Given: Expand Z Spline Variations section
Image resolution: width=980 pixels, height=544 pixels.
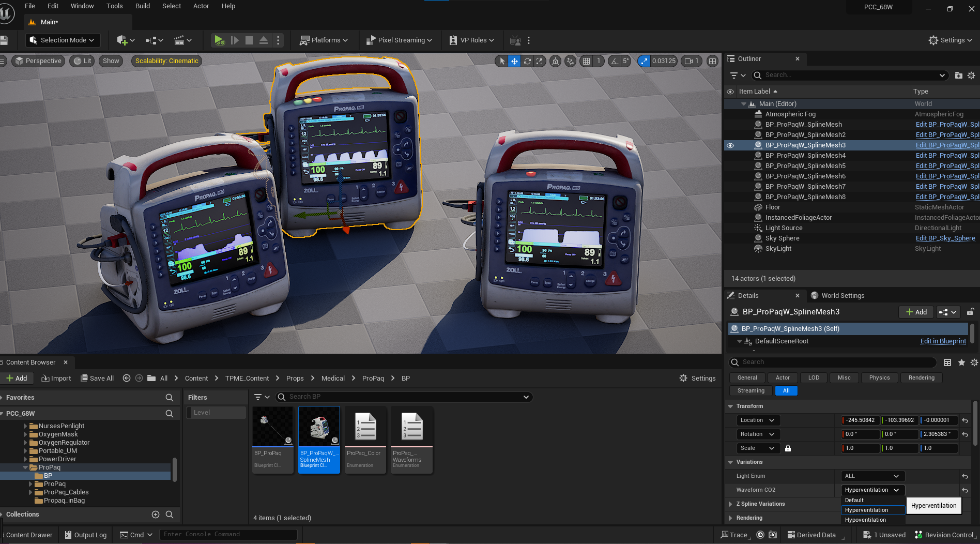Looking at the screenshot, I should tap(730, 504).
